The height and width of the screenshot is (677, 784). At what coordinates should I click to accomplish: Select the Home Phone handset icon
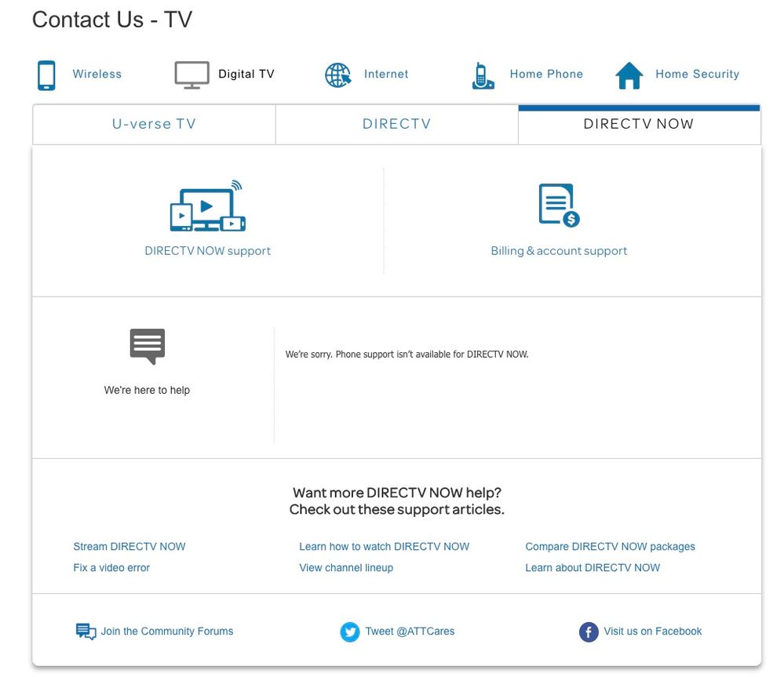(483, 75)
